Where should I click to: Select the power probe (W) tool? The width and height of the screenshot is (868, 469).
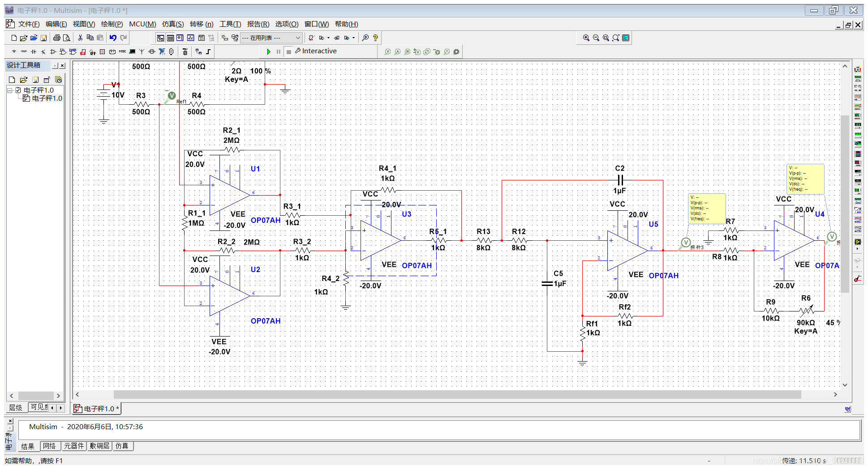[x=408, y=52]
